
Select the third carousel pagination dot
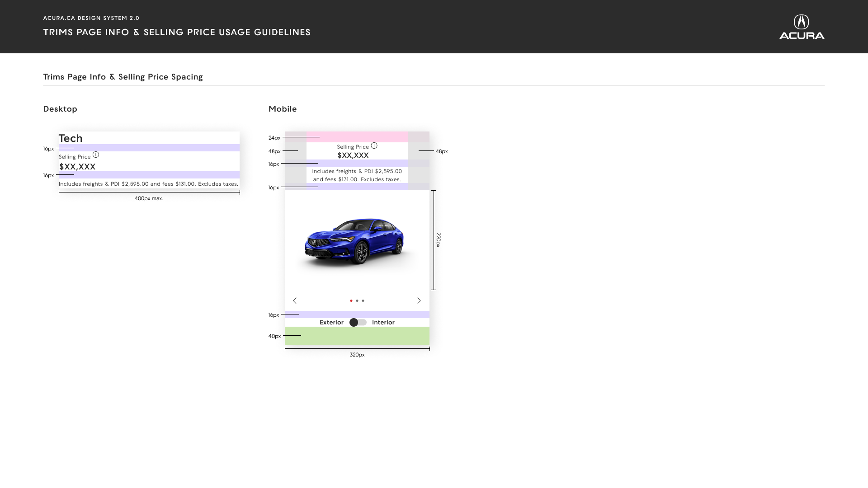[363, 301]
